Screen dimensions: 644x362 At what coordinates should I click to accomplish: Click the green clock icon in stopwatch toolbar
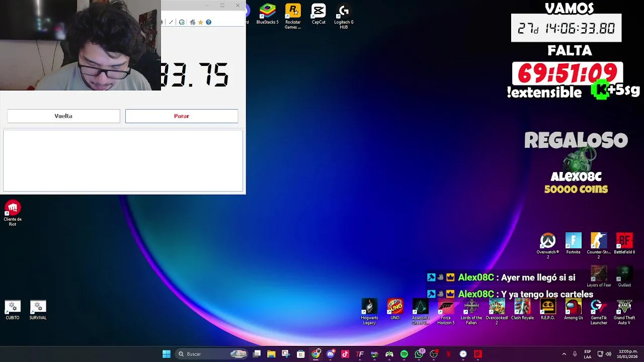pos(182,22)
